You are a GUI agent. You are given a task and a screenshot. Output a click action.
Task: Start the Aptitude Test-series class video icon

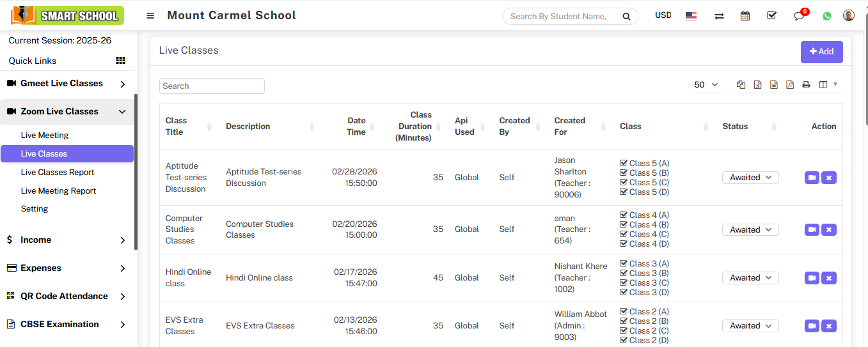[x=812, y=178]
